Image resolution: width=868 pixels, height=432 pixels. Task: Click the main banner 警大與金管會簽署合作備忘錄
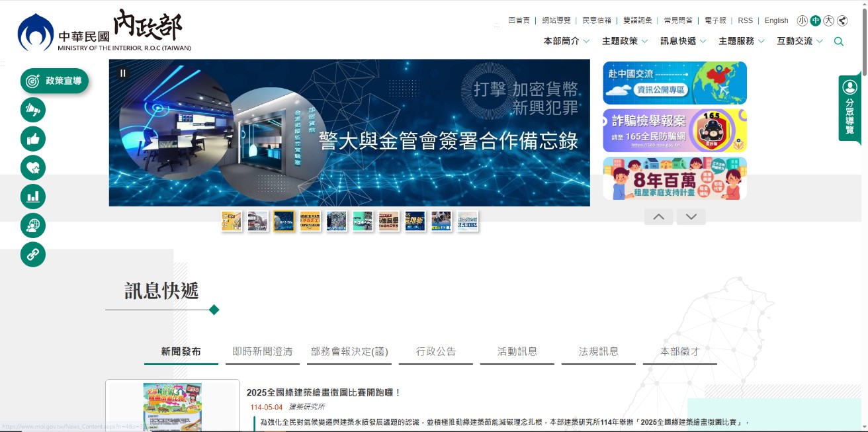349,133
